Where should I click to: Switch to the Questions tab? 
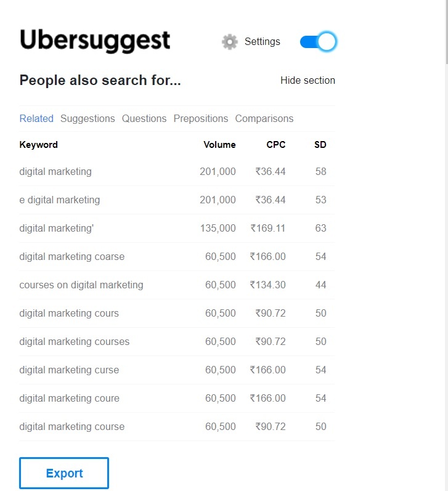pos(144,119)
